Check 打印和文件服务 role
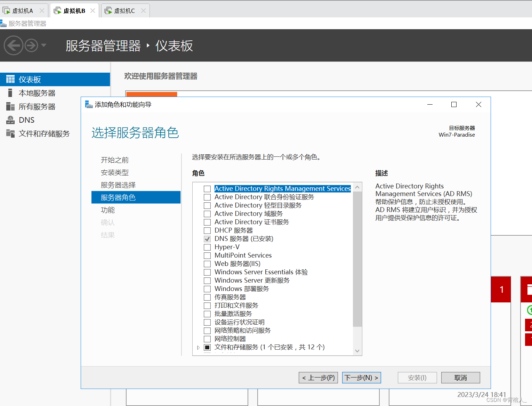This screenshot has height=406, width=532. point(207,306)
